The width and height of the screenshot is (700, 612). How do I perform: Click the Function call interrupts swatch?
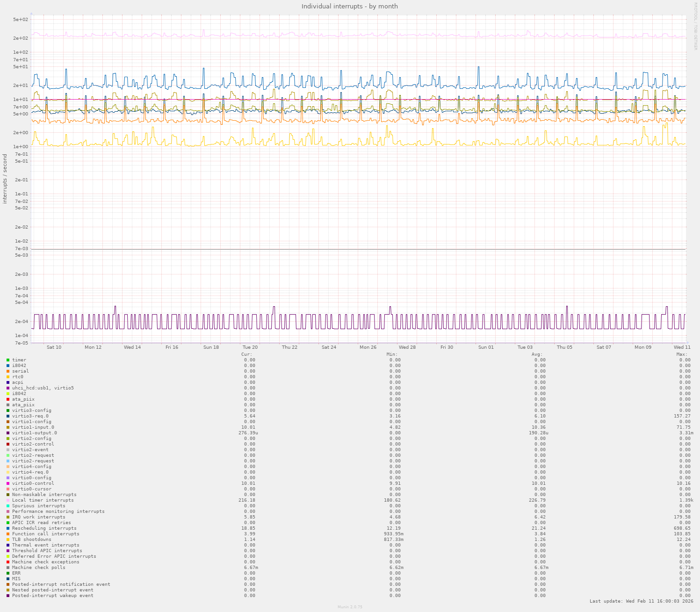(8, 534)
